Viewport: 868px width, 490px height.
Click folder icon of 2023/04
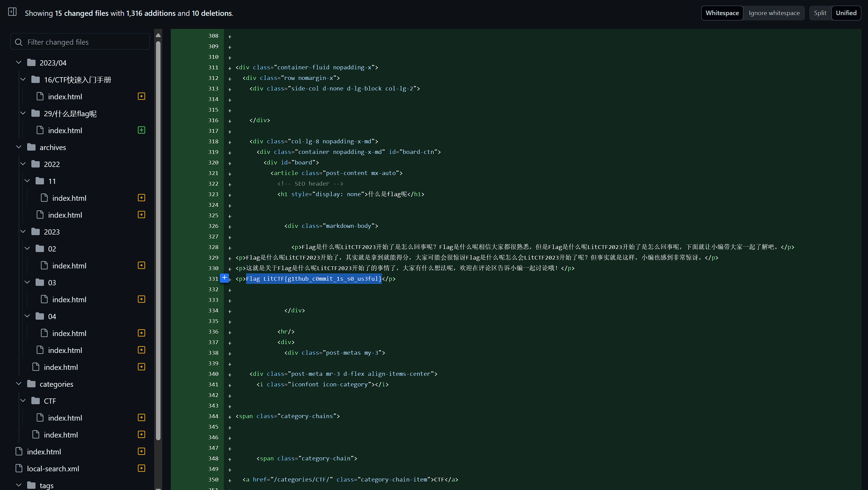click(31, 62)
